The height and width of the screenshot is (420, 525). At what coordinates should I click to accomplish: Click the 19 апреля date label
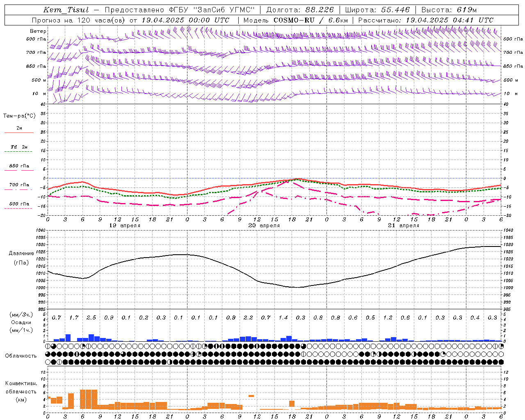click(125, 226)
